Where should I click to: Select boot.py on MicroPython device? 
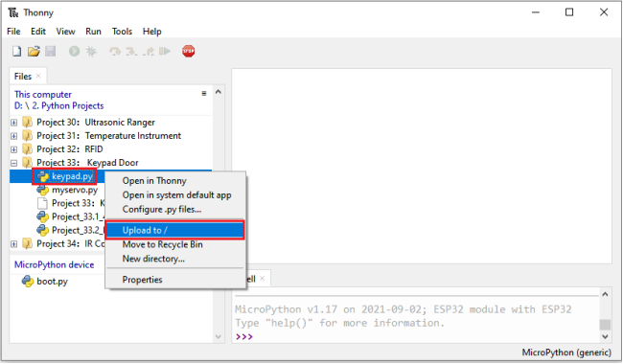52,281
